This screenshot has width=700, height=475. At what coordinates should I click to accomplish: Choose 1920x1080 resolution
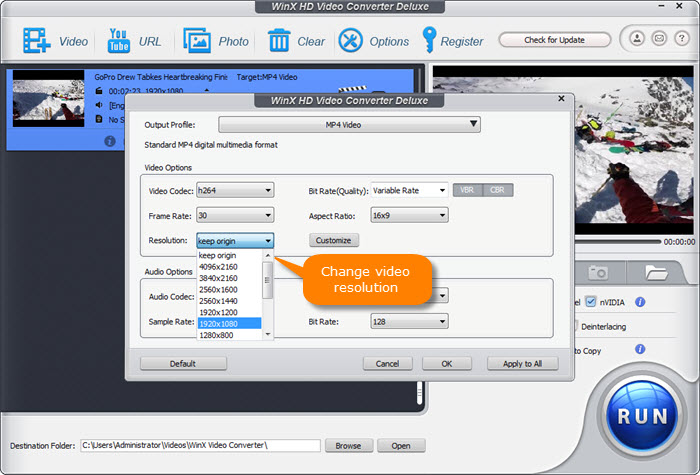[x=229, y=323]
